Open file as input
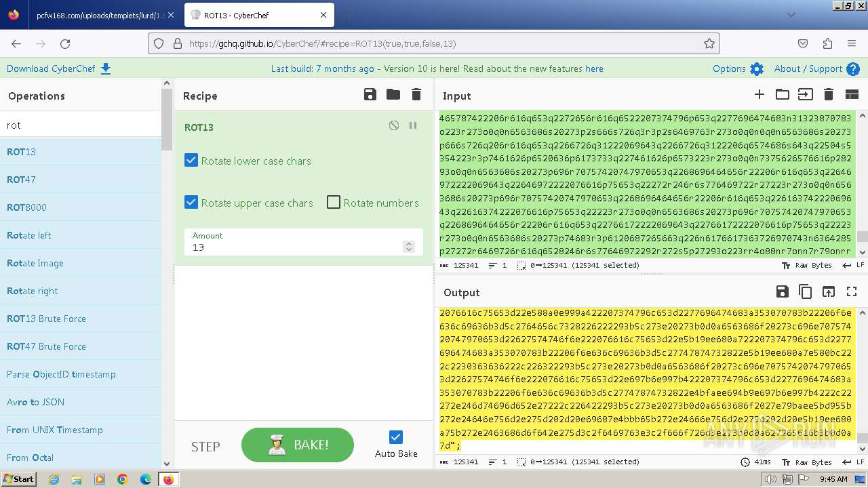Image resolution: width=868 pixels, height=488 pixels. coord(805,95)
